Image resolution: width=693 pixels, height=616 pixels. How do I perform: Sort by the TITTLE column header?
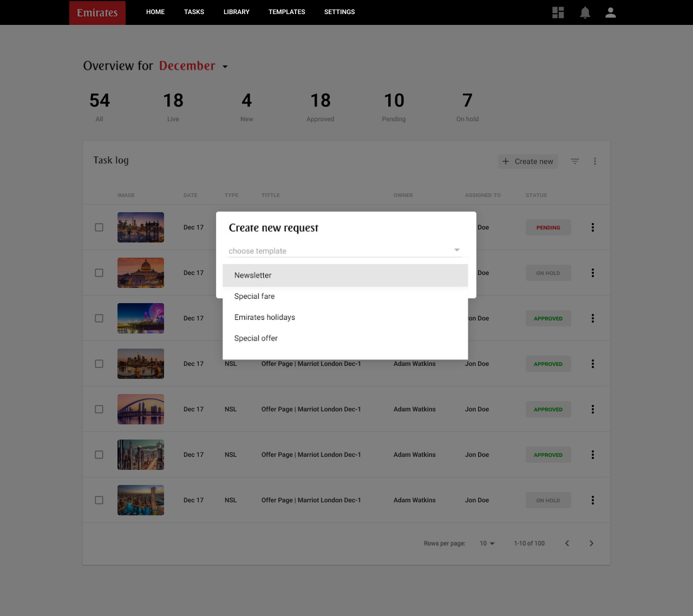click(x=271, y=195)
